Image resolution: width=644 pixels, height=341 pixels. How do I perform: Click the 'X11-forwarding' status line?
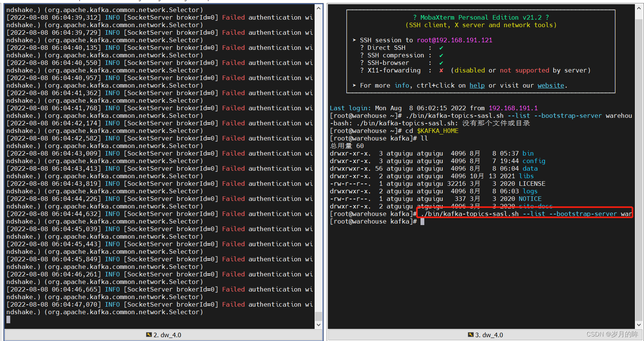[475, 70]
